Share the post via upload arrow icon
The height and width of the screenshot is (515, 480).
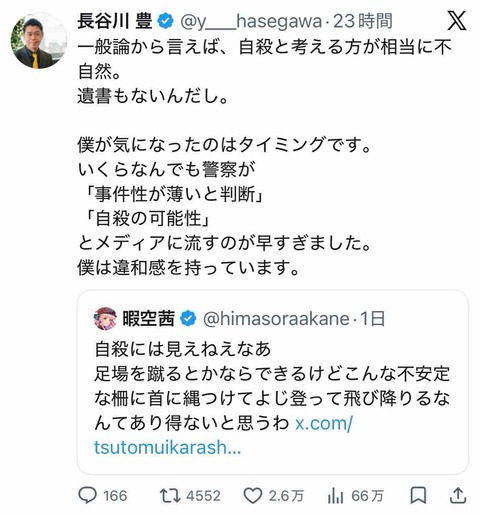(x=458, y=495)
